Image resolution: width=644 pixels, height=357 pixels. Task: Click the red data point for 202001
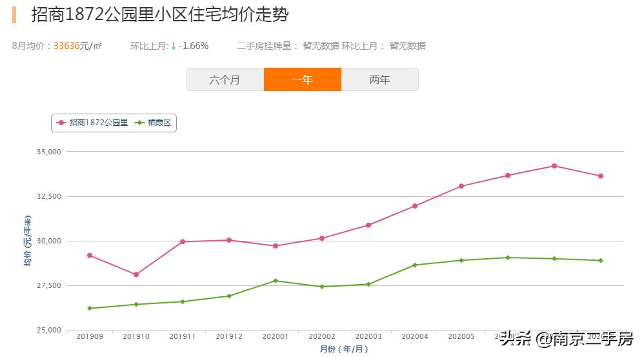[276, 246]
